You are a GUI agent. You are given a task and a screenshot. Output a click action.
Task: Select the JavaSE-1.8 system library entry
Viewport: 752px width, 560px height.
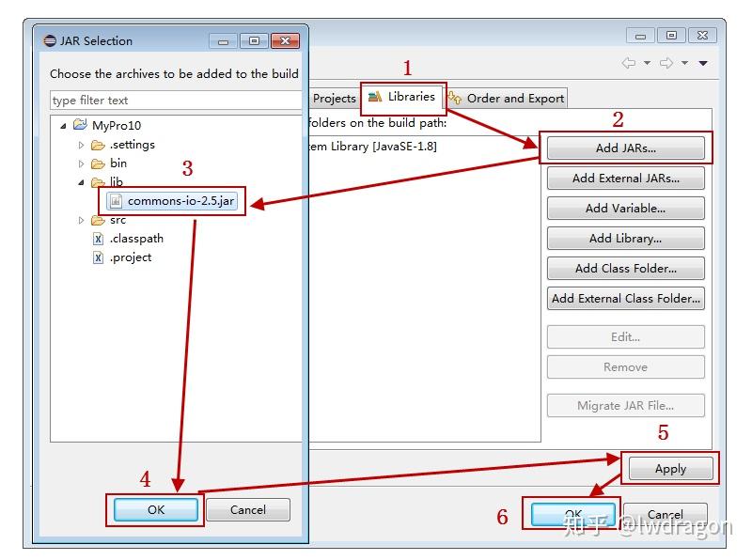[x=372, y=147]
